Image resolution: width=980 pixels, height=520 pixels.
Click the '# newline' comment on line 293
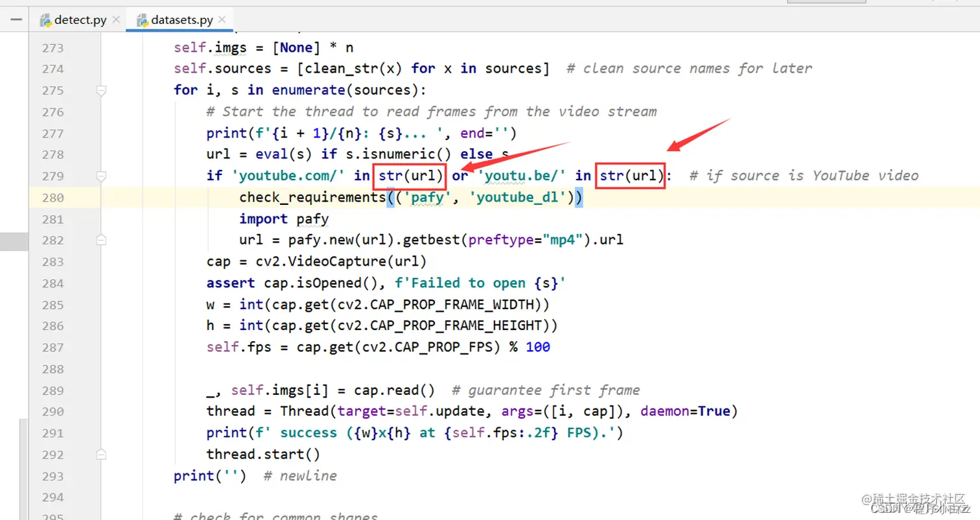(300, 476)
